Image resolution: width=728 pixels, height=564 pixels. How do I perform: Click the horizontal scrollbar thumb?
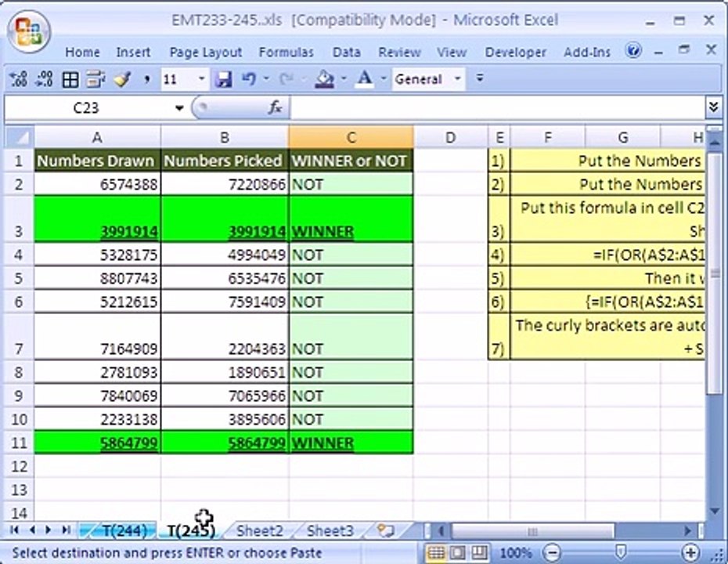(x=532, y=530)
